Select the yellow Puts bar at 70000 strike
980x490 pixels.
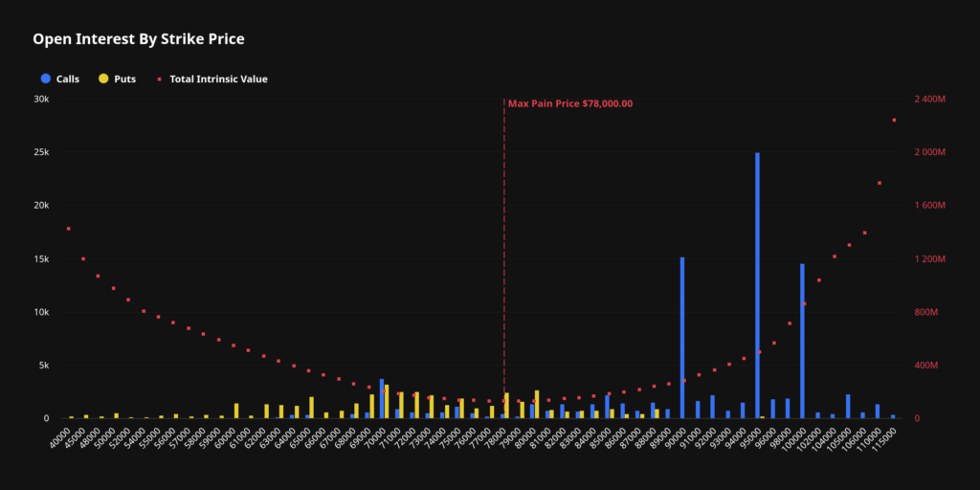coord(387,401)
